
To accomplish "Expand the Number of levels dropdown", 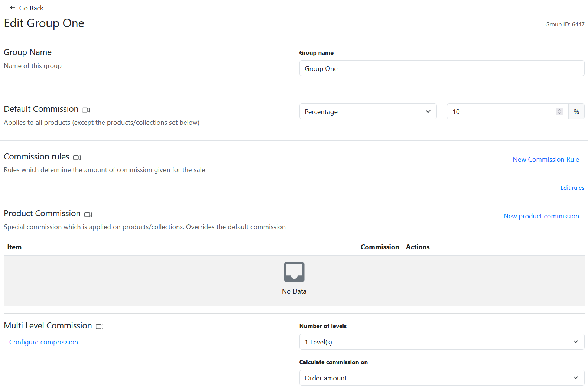I will tap(441, 342).
